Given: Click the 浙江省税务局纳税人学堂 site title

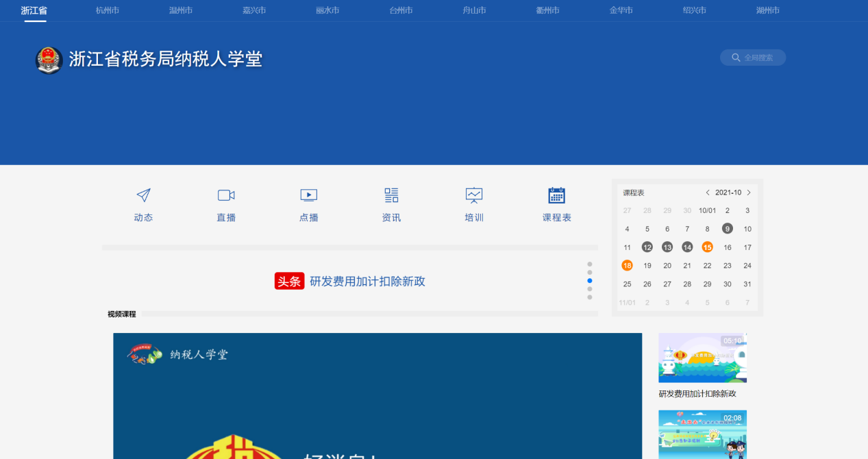Looking at the screenshot, I should point(166,60).
